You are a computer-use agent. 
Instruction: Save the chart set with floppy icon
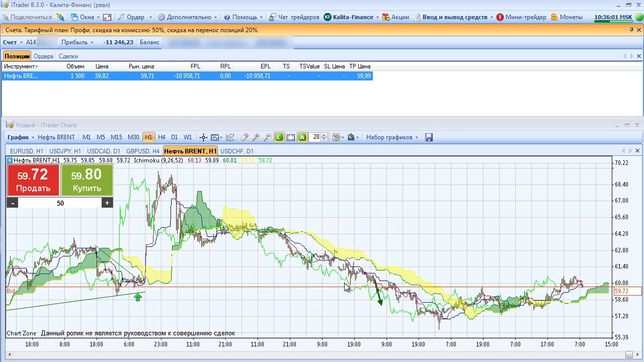[x=429, y=137]
